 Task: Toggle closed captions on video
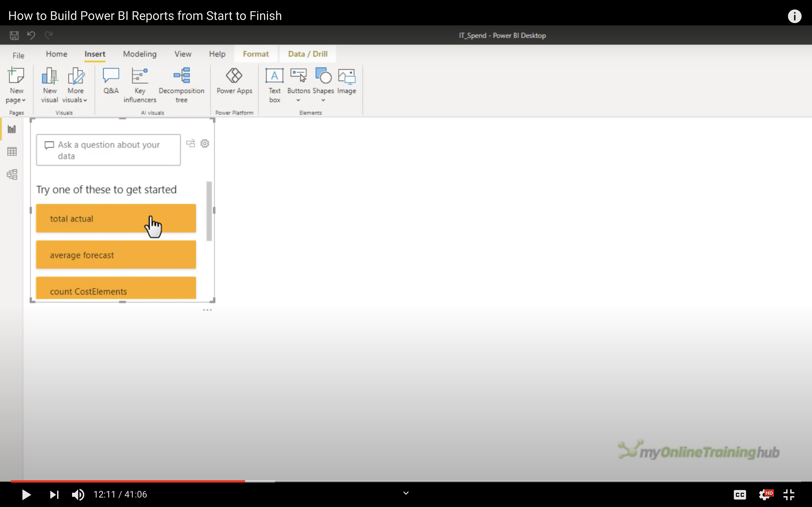pos(739,495)
